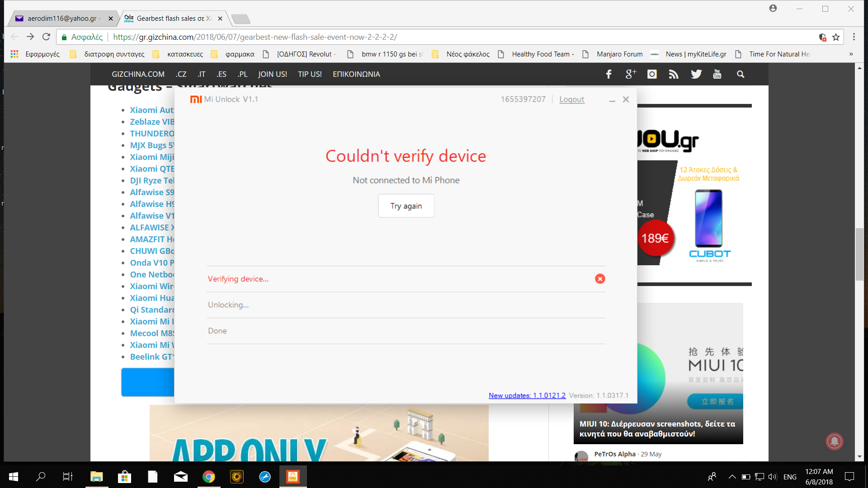The image size is (868, 488).
Task: Click the browser vertical scrollbar thumb
Action: tap(859, 255)
